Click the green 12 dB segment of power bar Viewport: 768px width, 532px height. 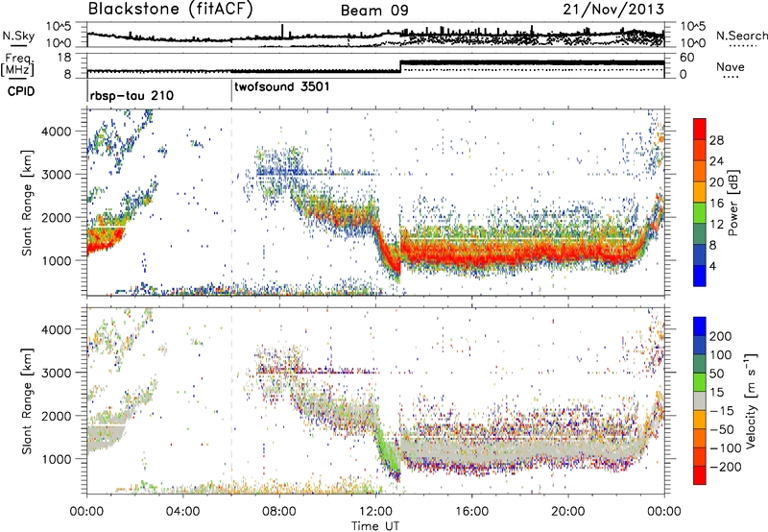(x=700, y=212)
